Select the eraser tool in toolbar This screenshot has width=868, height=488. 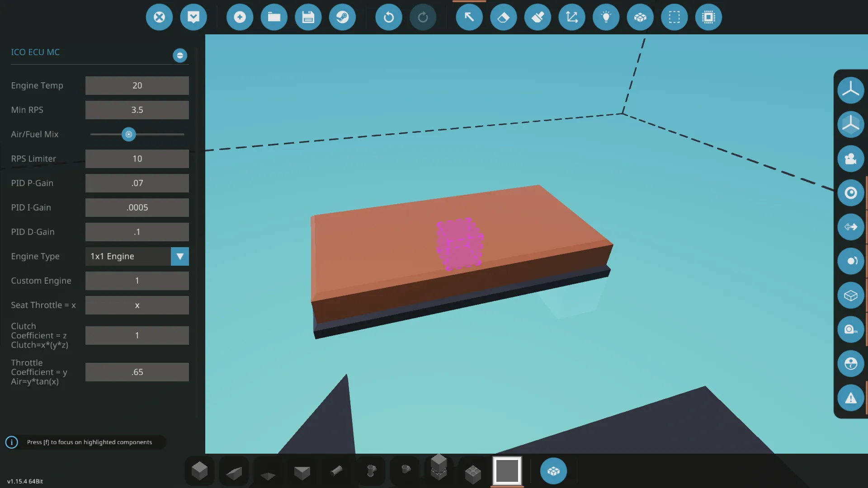coord(503,17)
